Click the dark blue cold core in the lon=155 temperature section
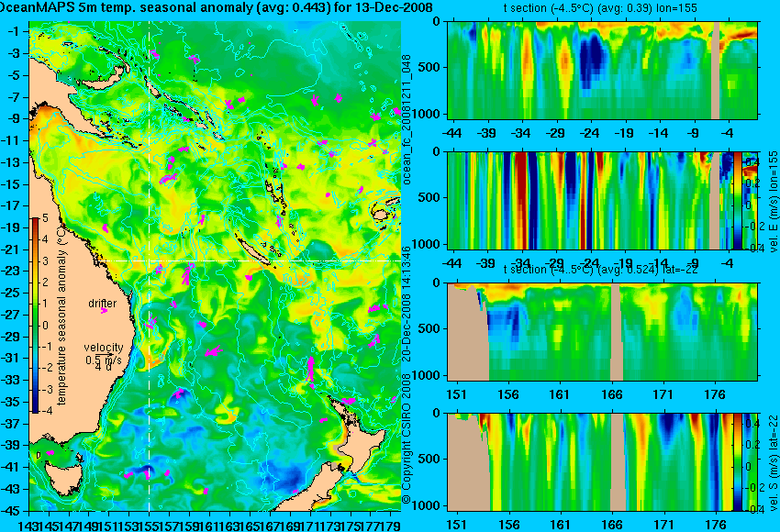This screenshot has height=532, width=780. 592,60
